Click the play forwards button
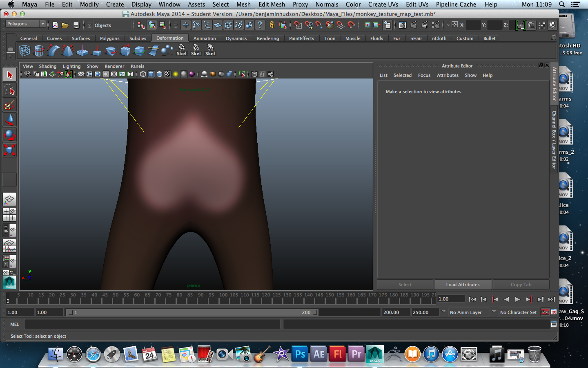The image size is (588, 368). pos(517,299)
